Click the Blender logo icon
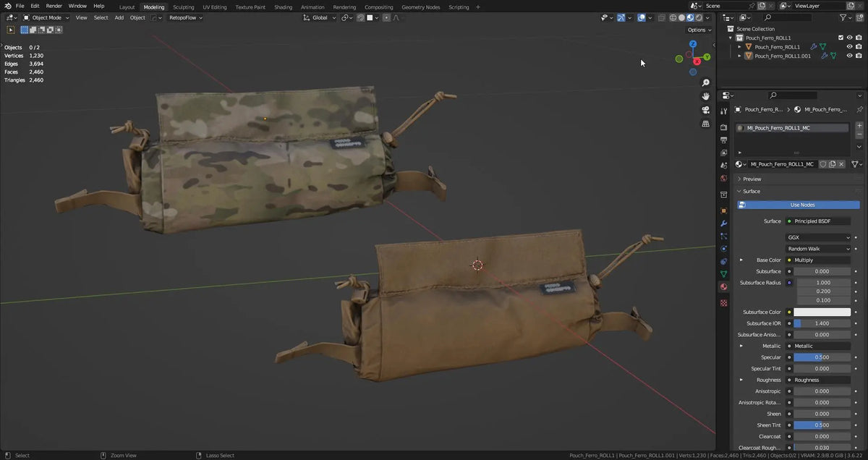The image size is (868, 460). 7,6
